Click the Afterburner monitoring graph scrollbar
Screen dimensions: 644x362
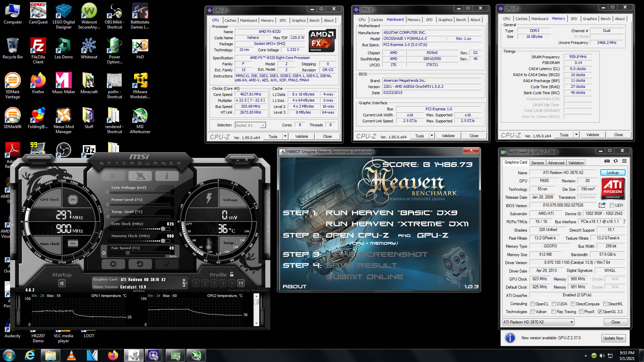coord(256,310)
